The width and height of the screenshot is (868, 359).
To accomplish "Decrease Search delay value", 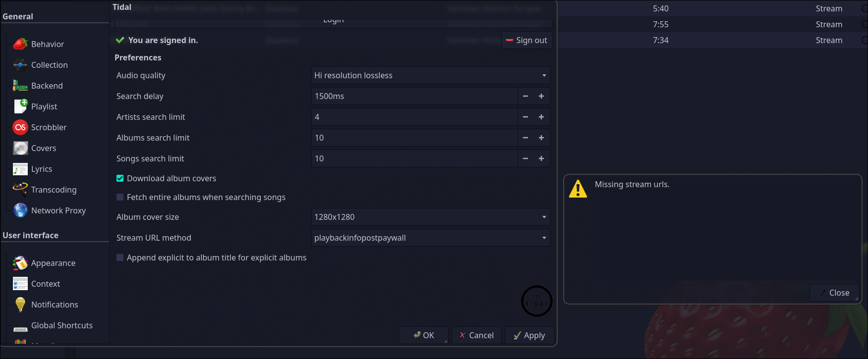I will tap(525, 96).
